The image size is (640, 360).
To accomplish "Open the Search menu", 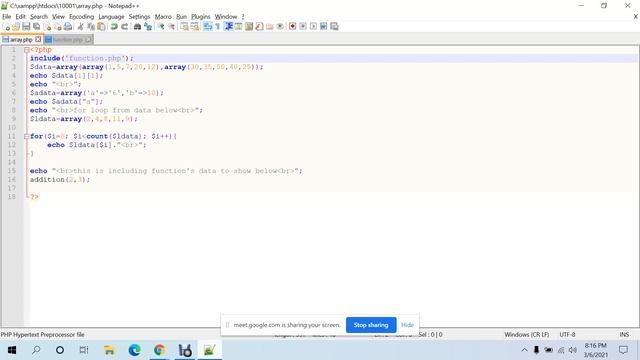I will (x=39, y=17).
